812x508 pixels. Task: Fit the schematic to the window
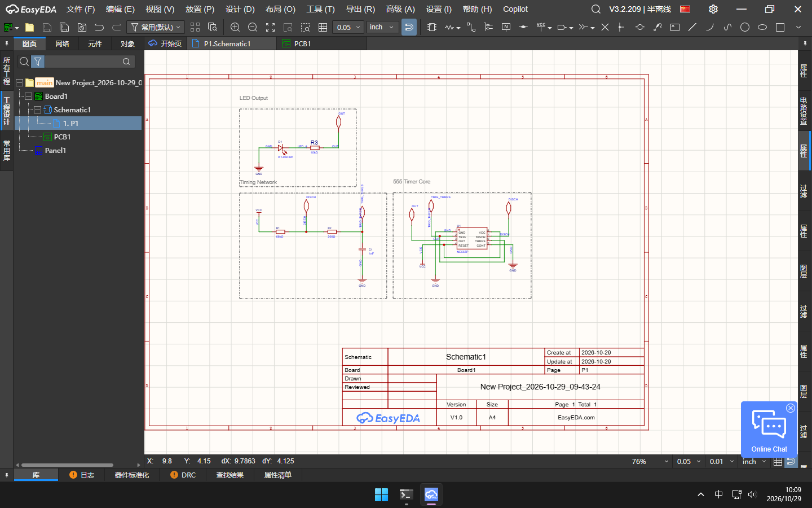point(270,27)
